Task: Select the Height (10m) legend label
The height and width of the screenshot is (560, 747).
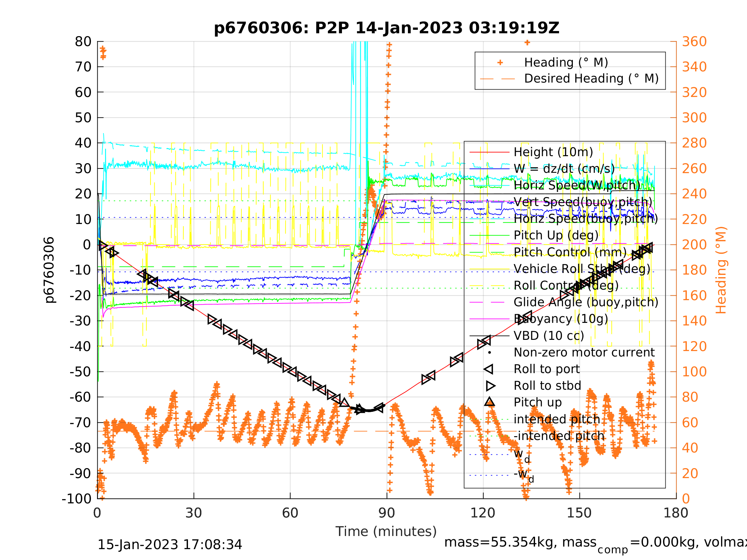Action: [554, 152]
